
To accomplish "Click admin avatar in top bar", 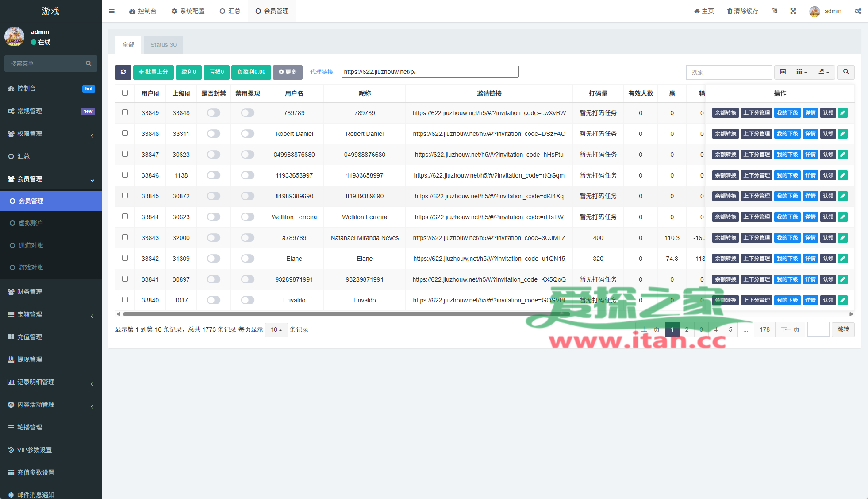I will pos(815,11).
